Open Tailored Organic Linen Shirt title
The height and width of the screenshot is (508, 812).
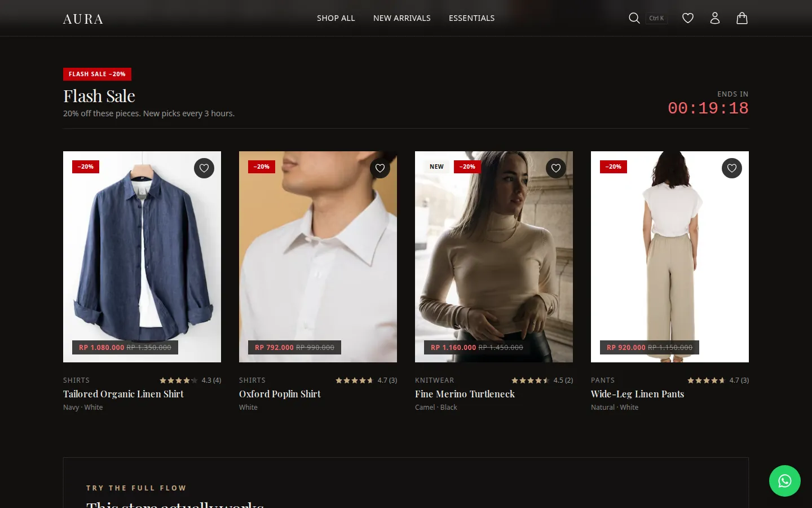coord(123,394)
